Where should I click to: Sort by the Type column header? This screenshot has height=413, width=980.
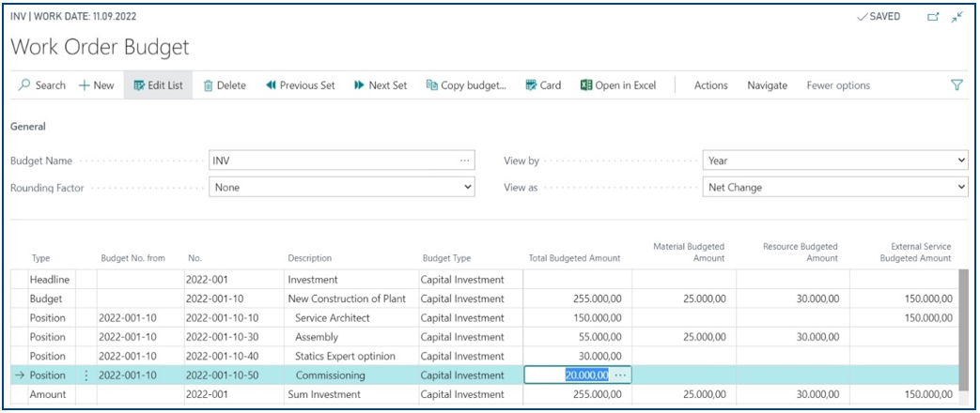pos(40,258)
